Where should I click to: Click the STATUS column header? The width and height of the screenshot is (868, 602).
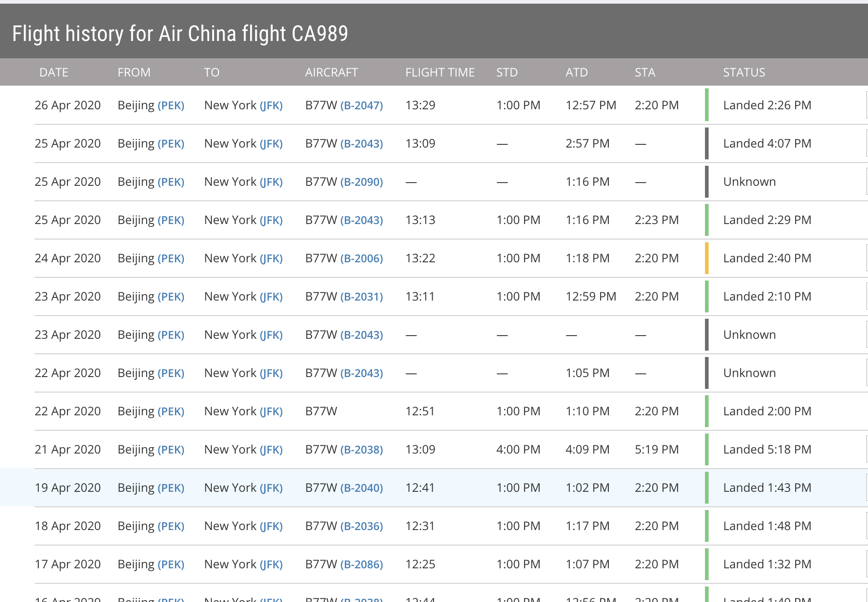tap(744, 72)
